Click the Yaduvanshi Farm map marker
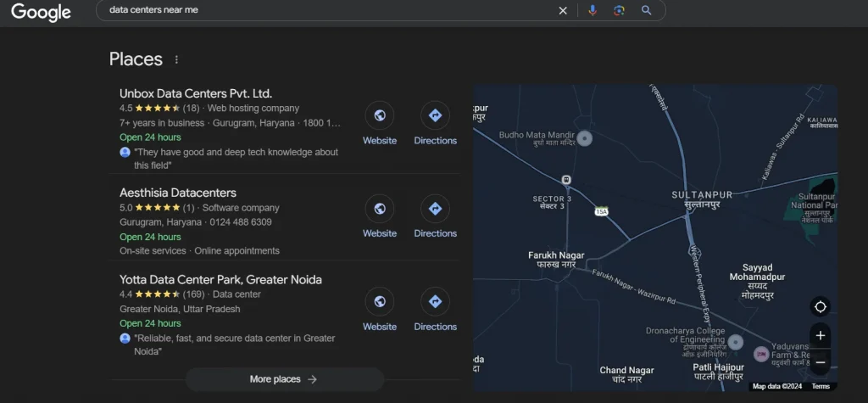Image resolution: width=868 pixels, height=403 pixels. [x=762, y=355]
